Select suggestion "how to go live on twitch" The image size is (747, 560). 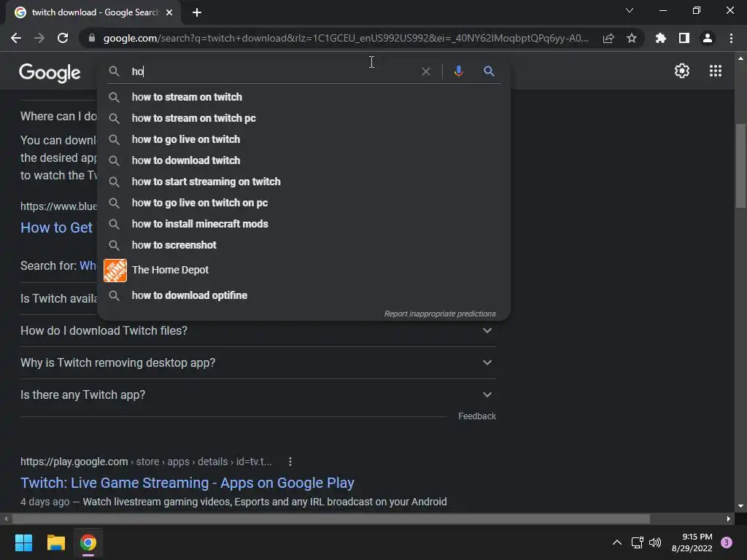pyautogui.click(x=304, y=139)
